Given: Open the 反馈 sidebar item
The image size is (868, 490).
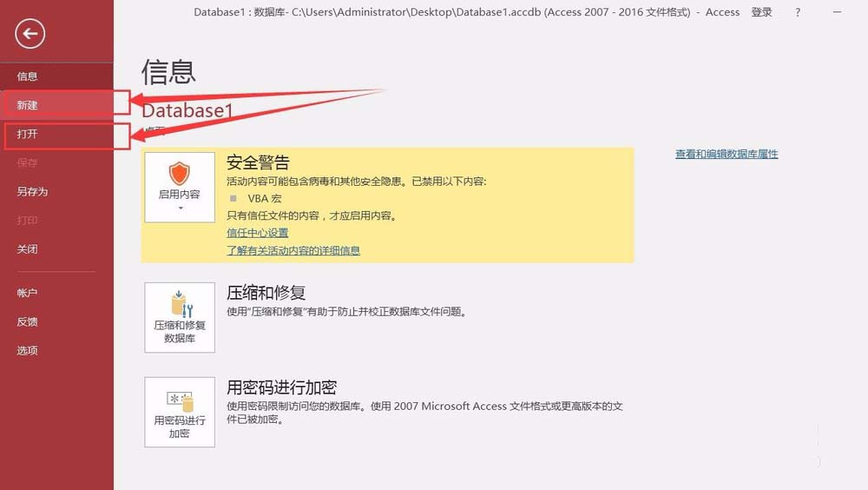Looking at the screenshot, I should (x=56, y=321).
